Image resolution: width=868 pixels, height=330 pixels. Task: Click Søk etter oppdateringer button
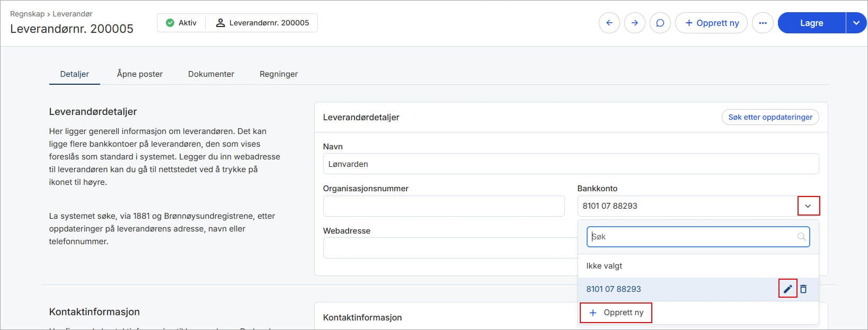770,117
